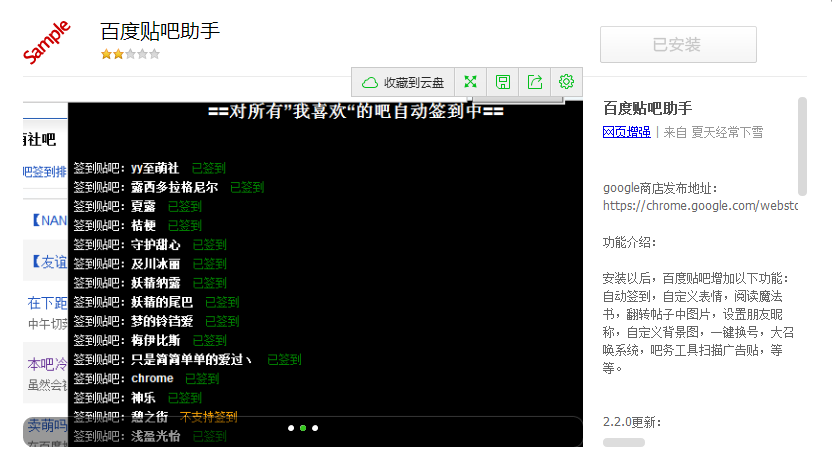Select the first carousel dot indicator

click(x=291, y=428)
